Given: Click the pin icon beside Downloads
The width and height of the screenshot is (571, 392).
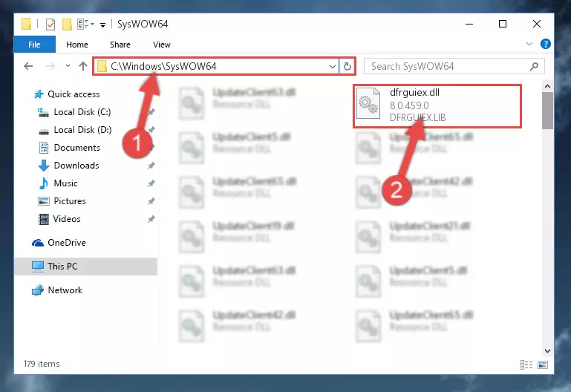Looking at the screenshot, I should (151, 166).
